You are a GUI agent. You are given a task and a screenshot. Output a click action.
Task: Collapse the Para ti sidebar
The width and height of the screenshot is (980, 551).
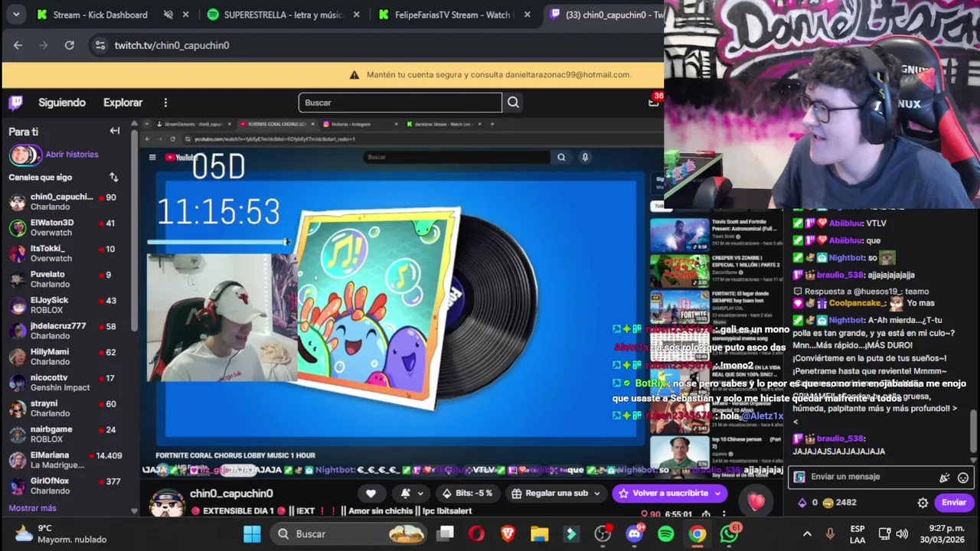[x=115, y=131]
